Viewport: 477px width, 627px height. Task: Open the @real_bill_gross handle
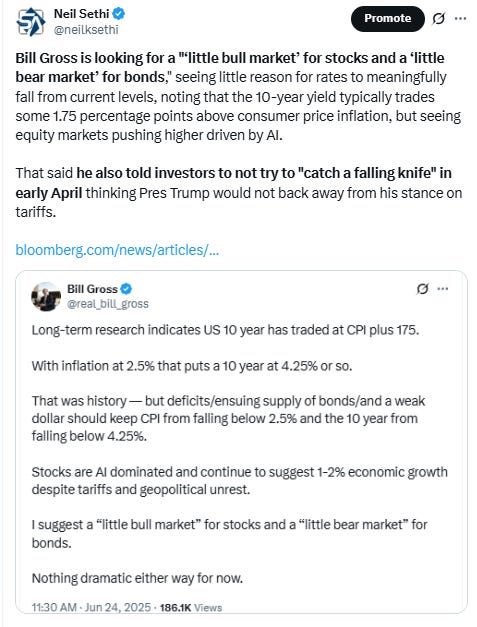click(x=108, y=304)
